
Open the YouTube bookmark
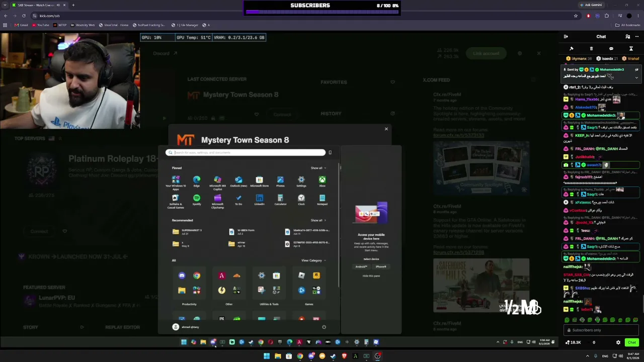click(41, 25)
